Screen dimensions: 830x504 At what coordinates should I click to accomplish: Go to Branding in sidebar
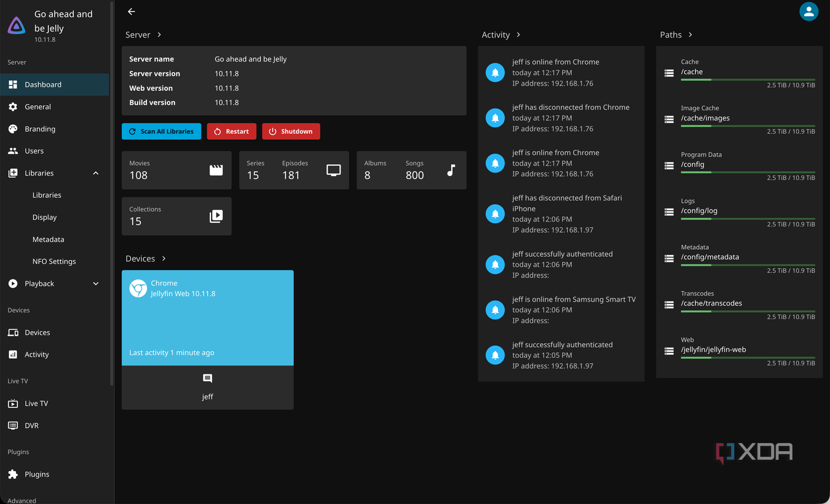click(x=54, y=129)
